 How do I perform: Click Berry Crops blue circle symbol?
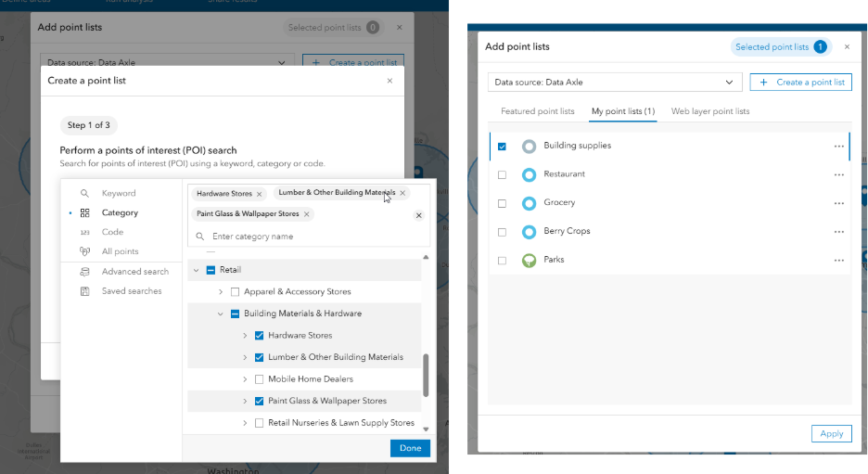pyautogui.click(x=530, y=232)
